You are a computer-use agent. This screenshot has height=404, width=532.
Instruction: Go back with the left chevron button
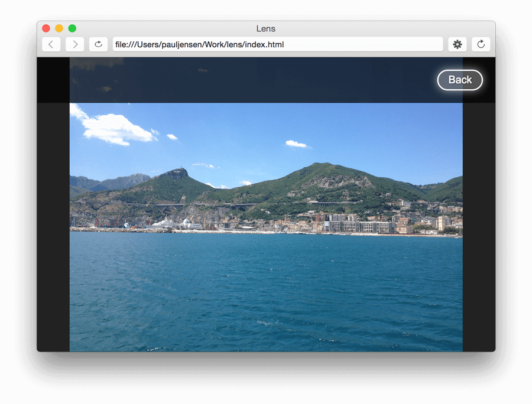51,44
